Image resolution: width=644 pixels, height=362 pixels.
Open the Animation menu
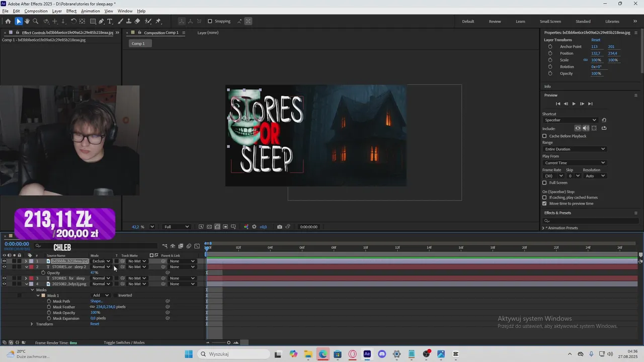(x=91, y=11)
